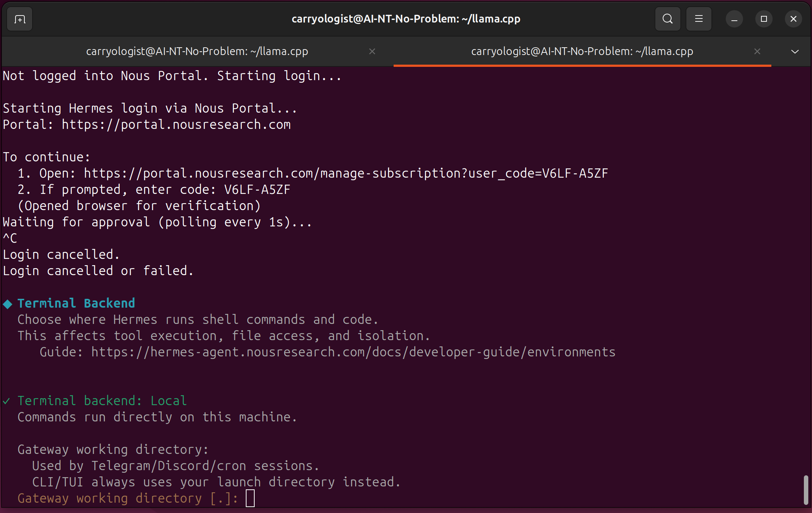Minimize the terminal window
Viewport: 812px width, 513px height.
click(x=734, y=19)
